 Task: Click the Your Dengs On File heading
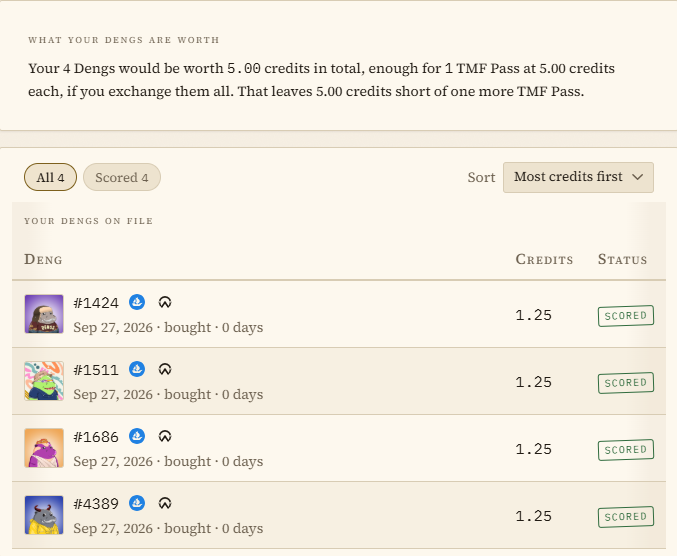[x=89, y=221]
